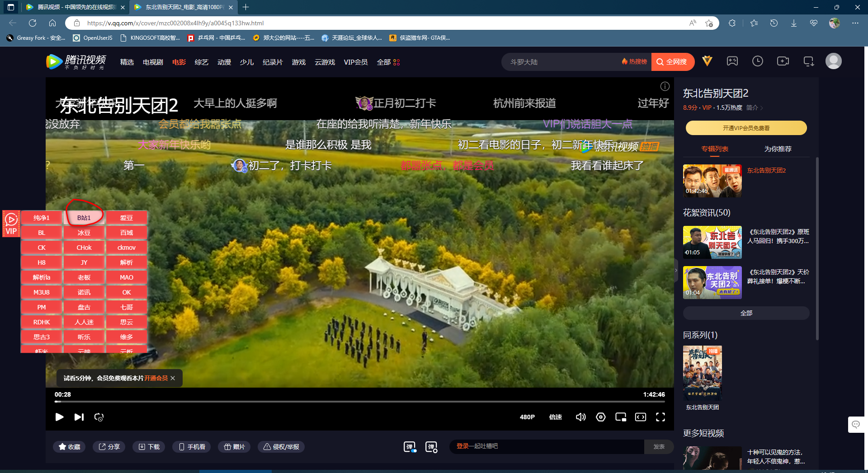The width and height of the screenshot is (868, 473).
Task: Open the 热搜榜 hot search list
Action: pyautogui.click(x=634, y=62)
